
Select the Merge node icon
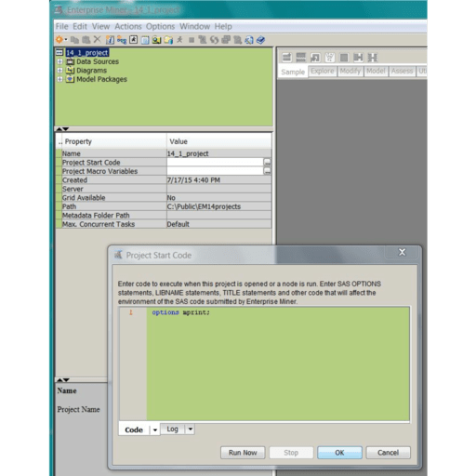358,58
